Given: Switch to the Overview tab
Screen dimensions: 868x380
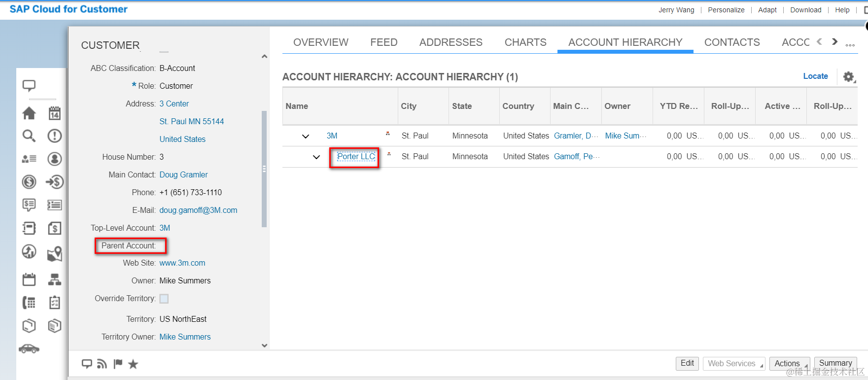Looking at the screenshot, I should click(321, 42).
